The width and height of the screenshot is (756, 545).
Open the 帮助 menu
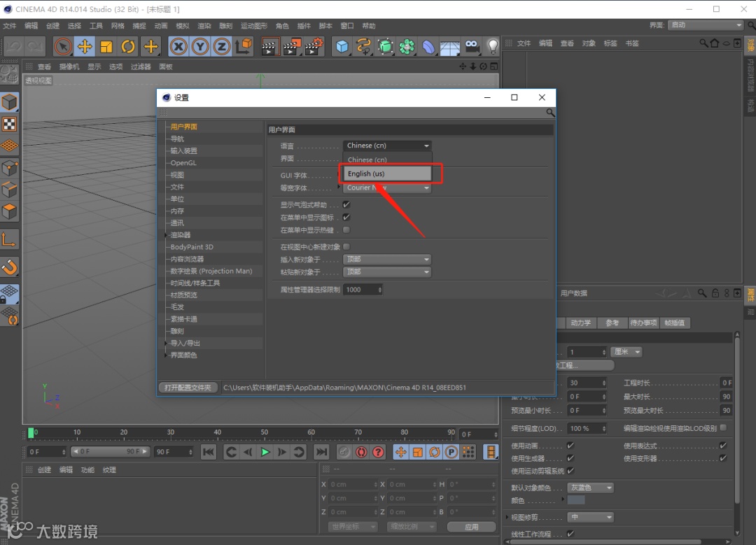click(x=369, y=26)
